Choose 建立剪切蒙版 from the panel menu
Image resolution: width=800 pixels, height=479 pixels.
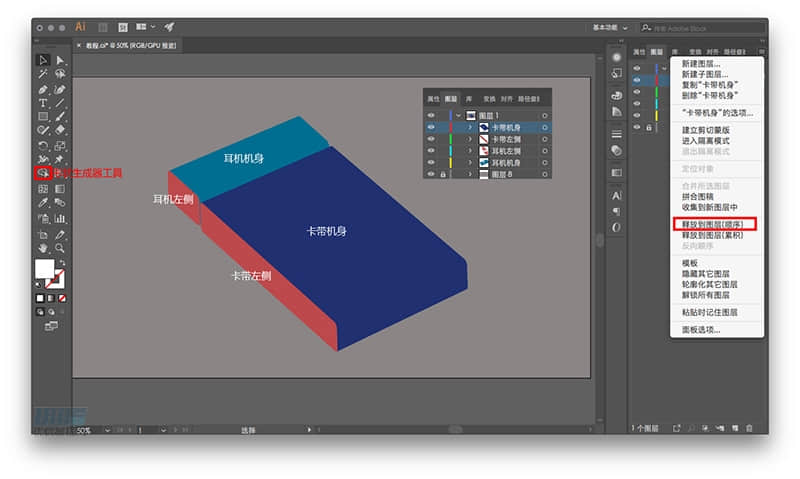tap(706, 130)
